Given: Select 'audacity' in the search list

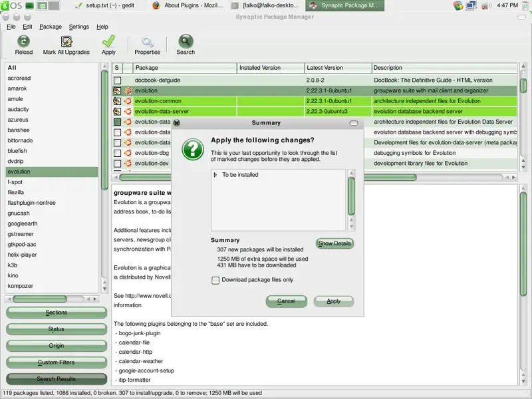Looking at the screenshot, I should 52,109.
